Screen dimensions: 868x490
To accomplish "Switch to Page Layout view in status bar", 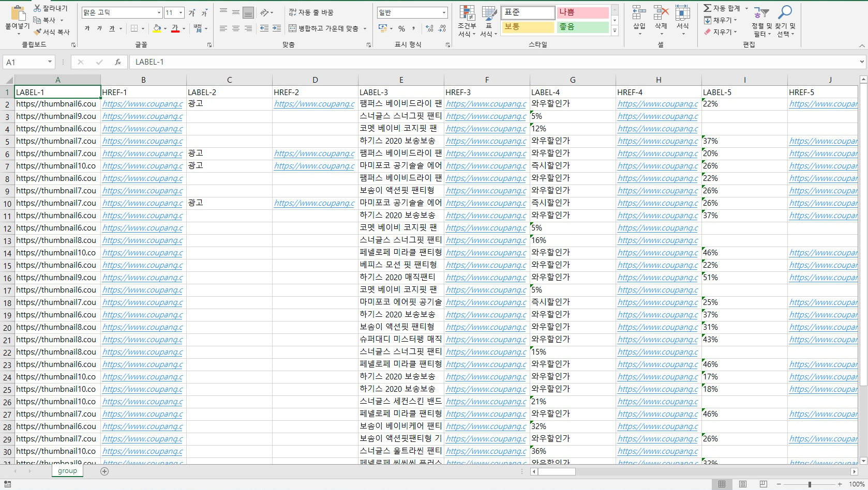I will click(x=743, y=484).
